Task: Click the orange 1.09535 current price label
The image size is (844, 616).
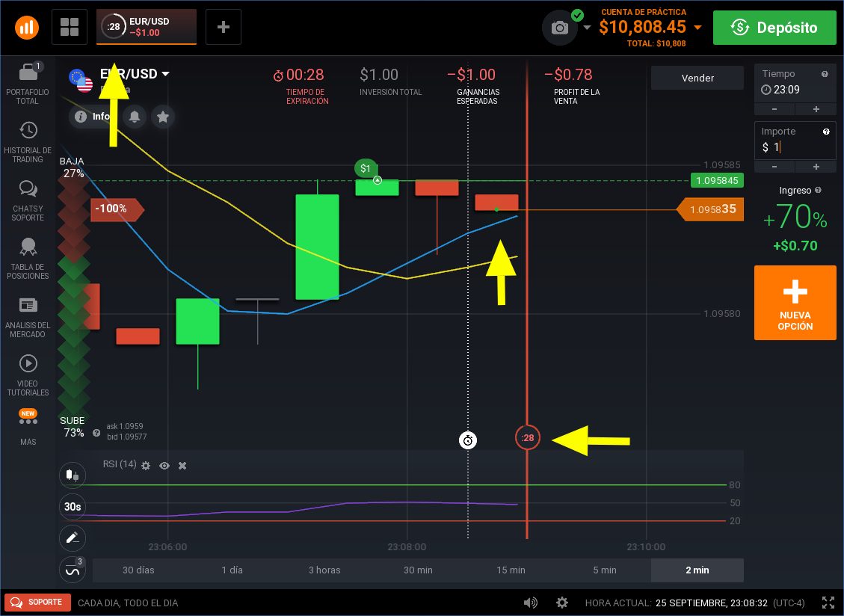Action: coord(710,209)
